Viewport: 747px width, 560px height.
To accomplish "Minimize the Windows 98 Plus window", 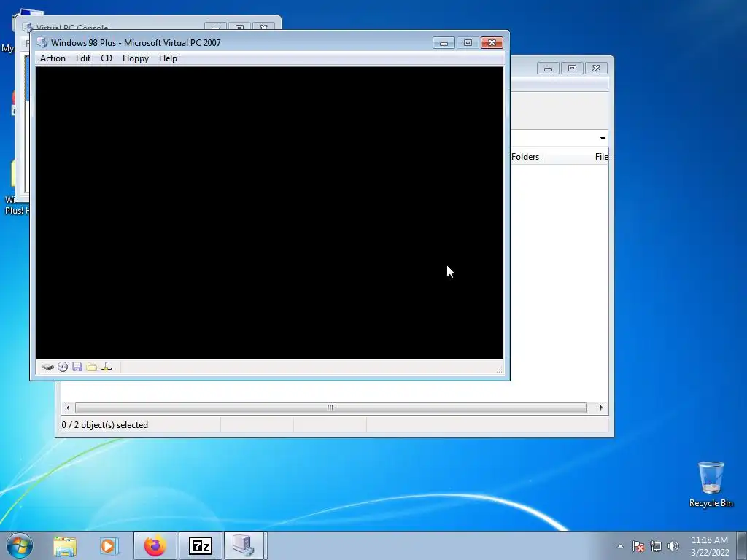I will coord(444,43).
